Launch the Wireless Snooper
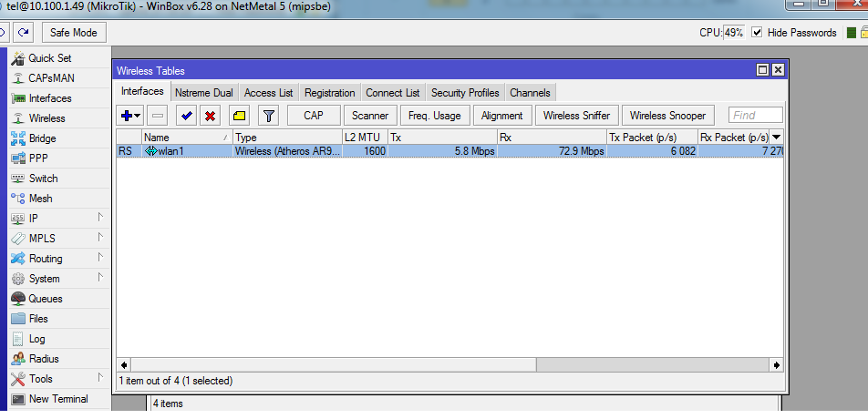Screen dimensions: 868x419 point(667,116)
